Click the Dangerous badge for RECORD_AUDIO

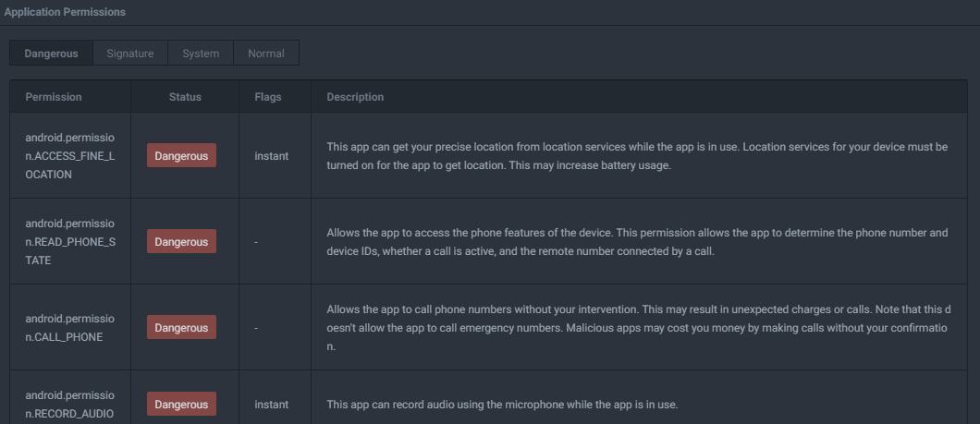181,405
